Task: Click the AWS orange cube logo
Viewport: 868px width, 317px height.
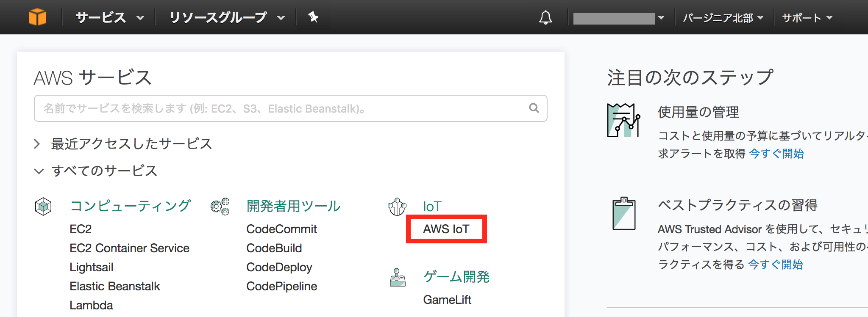Action: pyautogui.click(x=37, y=17)
